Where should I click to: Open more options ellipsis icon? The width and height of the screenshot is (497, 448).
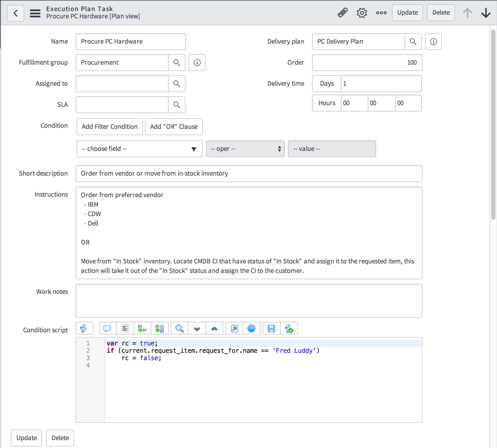click(x=381, y=13)
